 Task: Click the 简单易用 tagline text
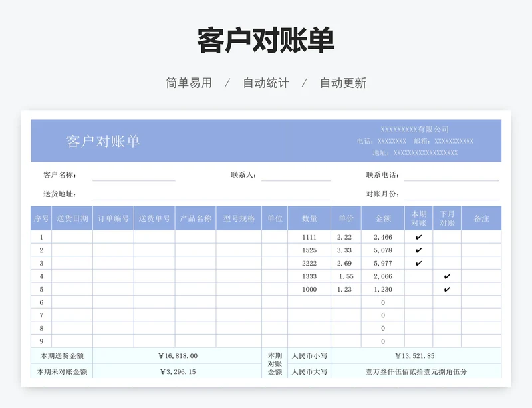(x=189, y=83)
